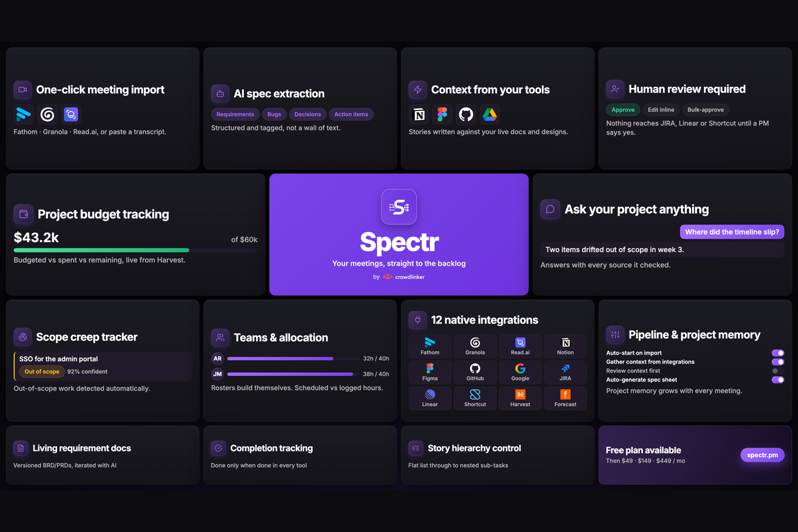
Task: Click the JM avatar in Teams & allocation
Action: click(217, 374)
